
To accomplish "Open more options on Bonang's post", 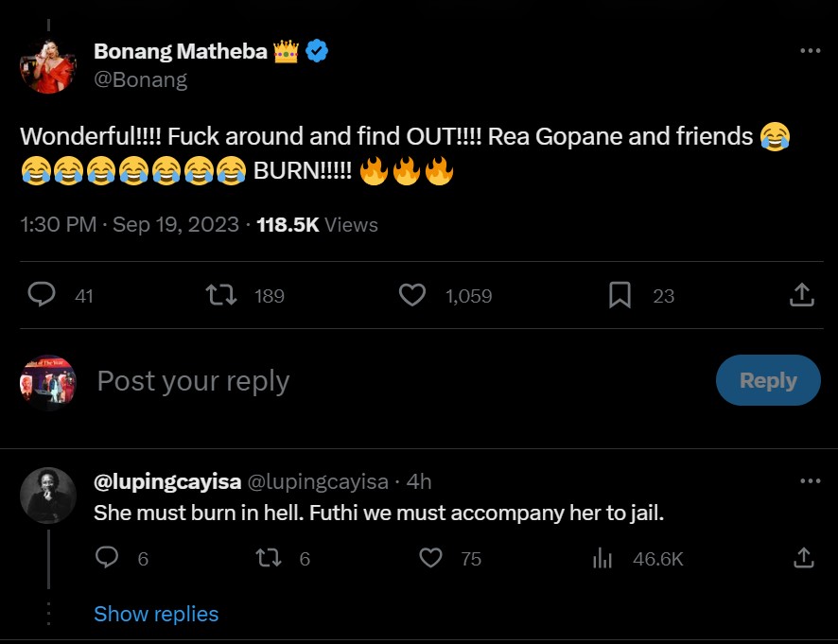I will pyautogui.click(x=810, y=51).
